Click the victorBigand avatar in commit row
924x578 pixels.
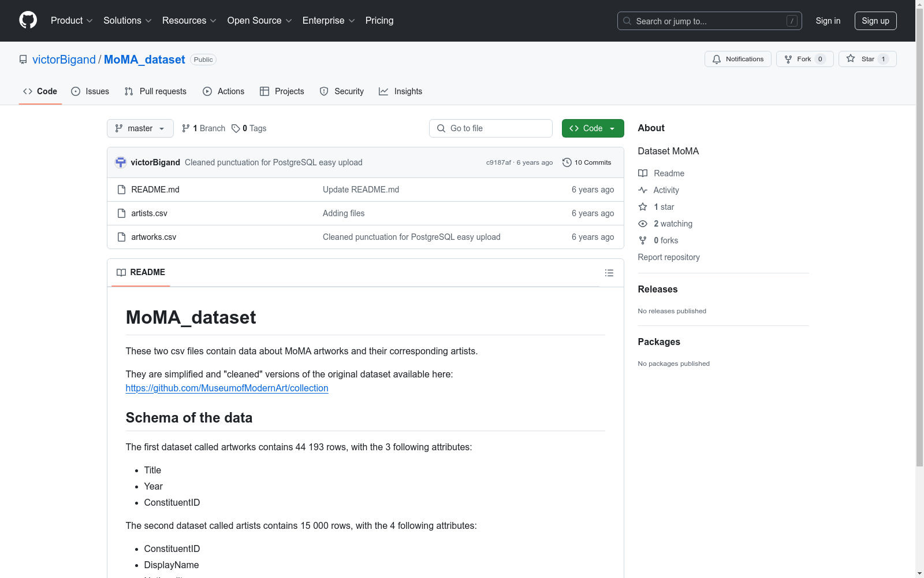point(121,162)
